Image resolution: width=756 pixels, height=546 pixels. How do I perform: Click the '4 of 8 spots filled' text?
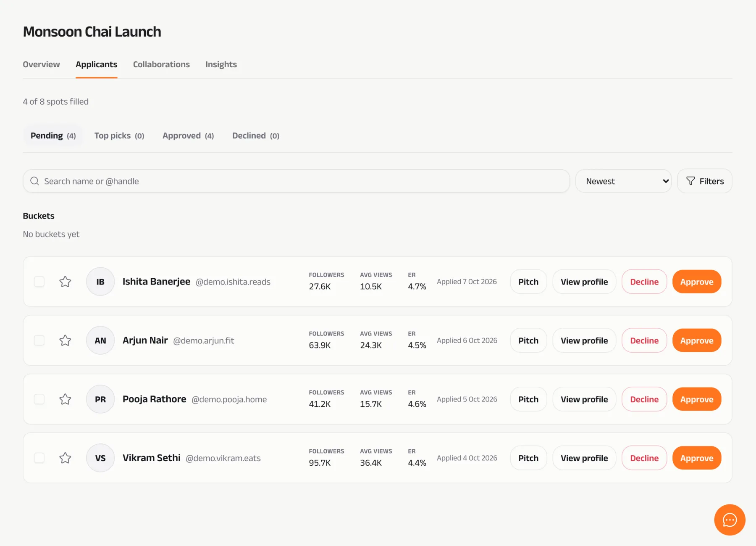[55, 102]
